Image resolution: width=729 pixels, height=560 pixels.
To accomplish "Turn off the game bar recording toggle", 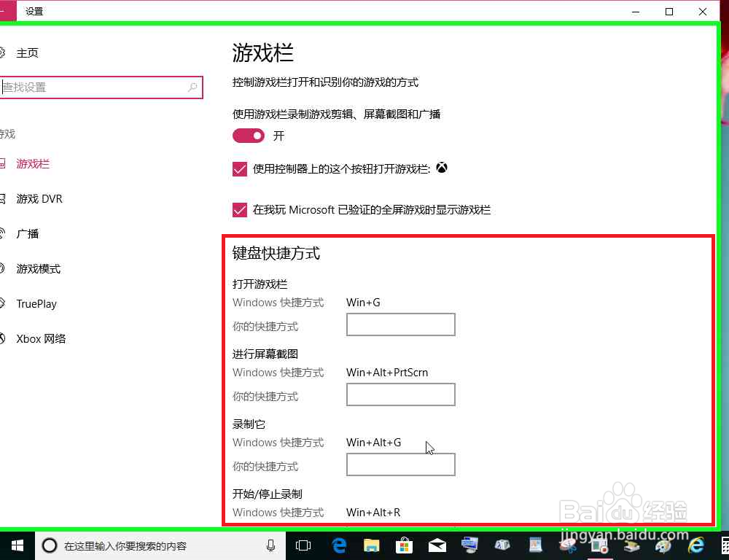I will click(x=249, y=136).
